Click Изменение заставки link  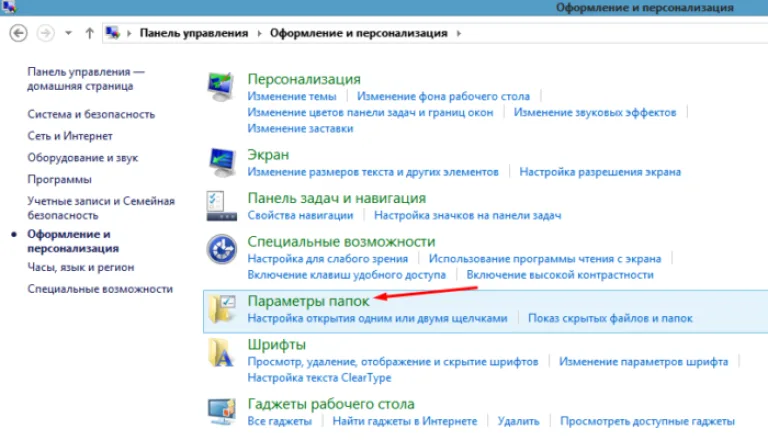coord(300,128)
